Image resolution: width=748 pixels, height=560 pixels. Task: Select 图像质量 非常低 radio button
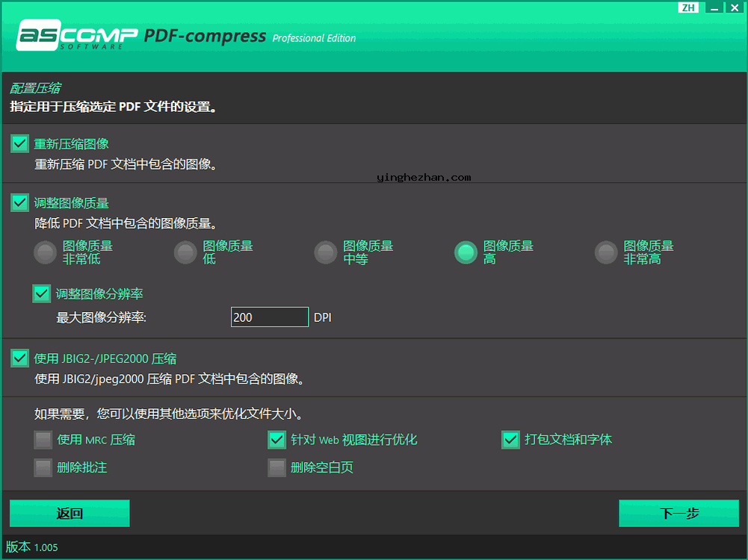point(46,252)
